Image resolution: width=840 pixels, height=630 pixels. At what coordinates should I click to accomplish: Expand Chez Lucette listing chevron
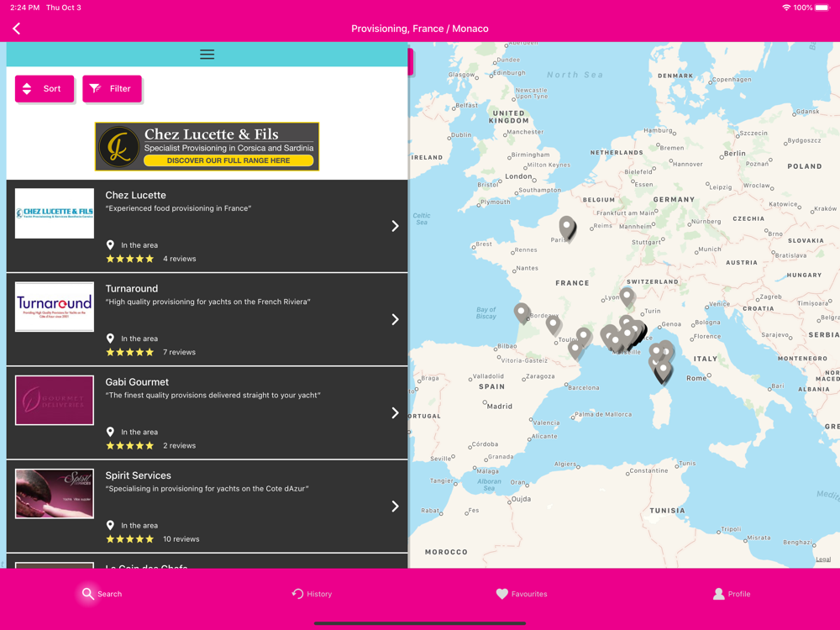tap(395, 226)
